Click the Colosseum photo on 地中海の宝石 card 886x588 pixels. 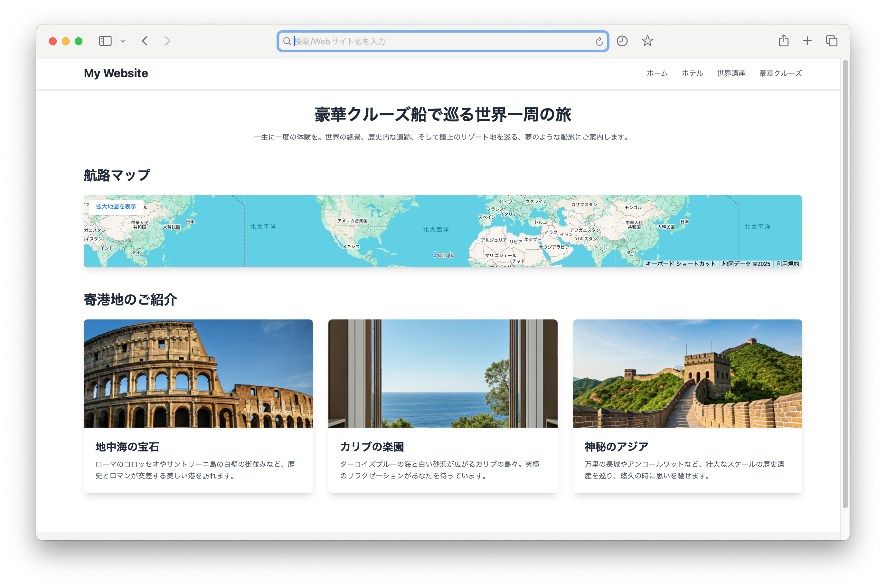198,374
